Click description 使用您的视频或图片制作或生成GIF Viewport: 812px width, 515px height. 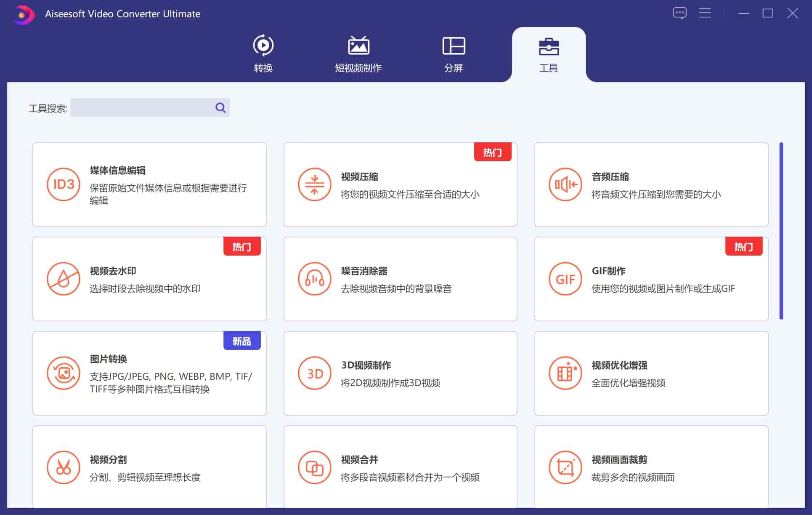pos(663,288)
